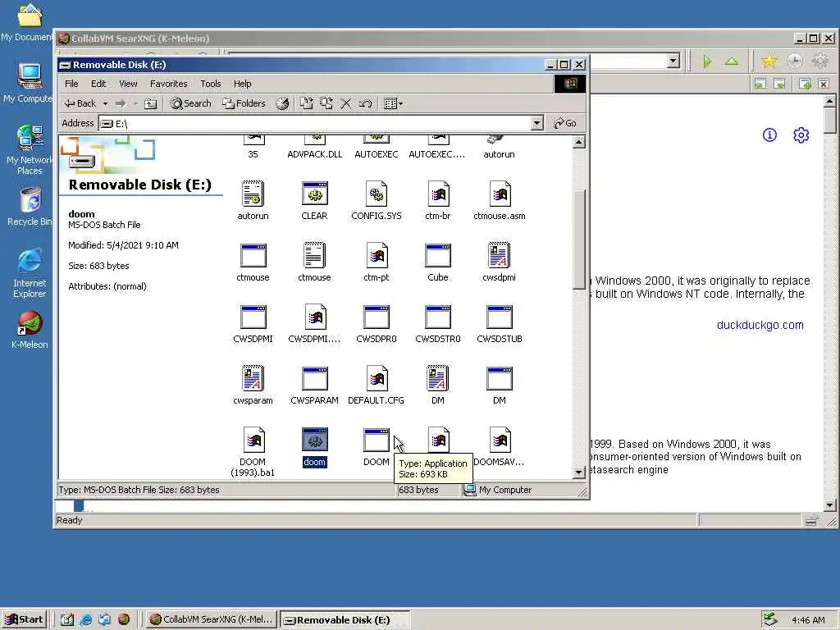This screenshot has height=630, width=840.
Task: Select the ctm-pt file icon
Action: [x=376, y=262]
